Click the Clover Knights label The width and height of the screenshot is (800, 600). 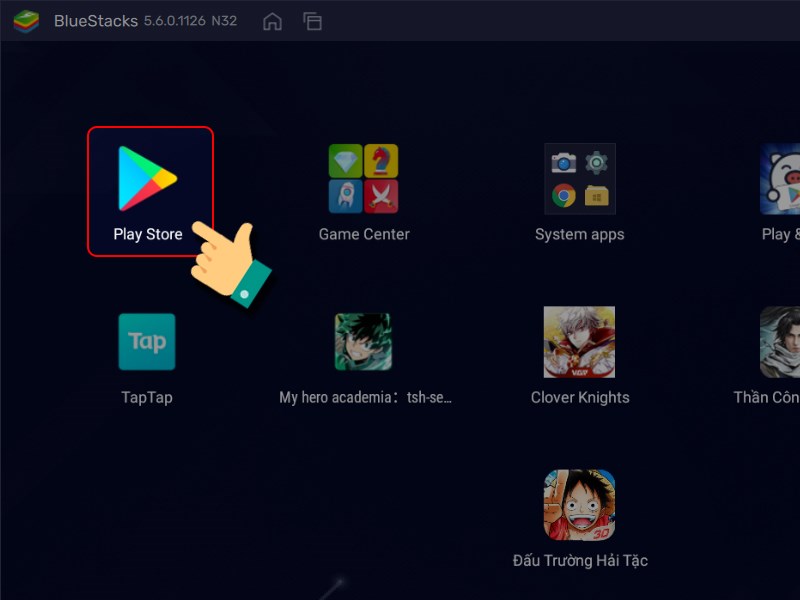(580, 397)
